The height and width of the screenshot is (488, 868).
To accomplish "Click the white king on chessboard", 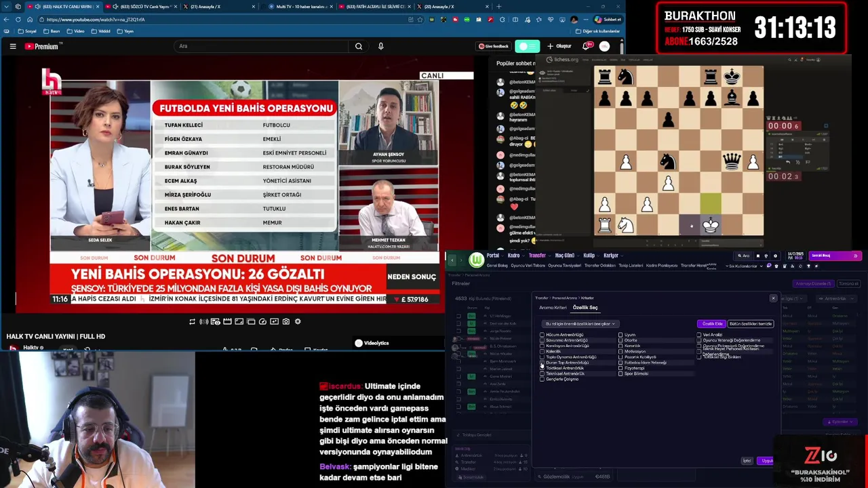I will (710, 225).
